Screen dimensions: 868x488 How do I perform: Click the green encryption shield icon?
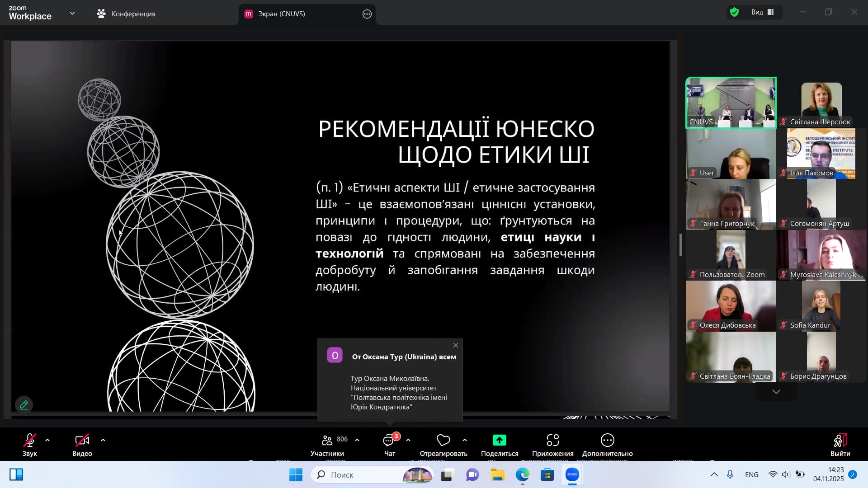click(x=734, y=12)
